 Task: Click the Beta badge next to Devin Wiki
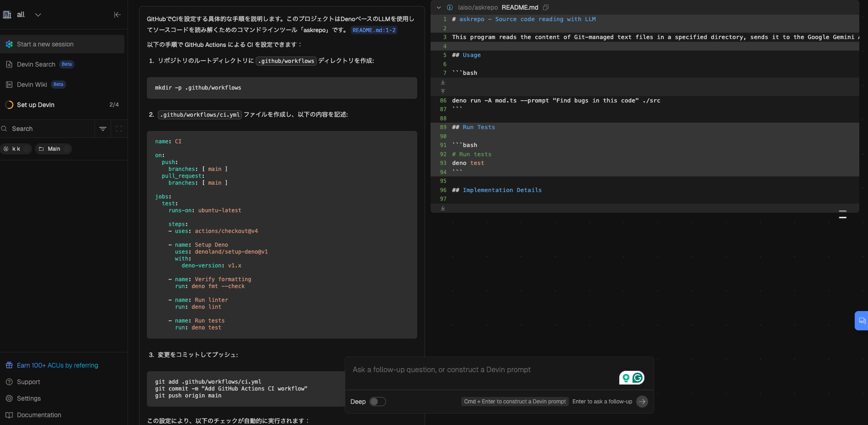tap(58, 85)
